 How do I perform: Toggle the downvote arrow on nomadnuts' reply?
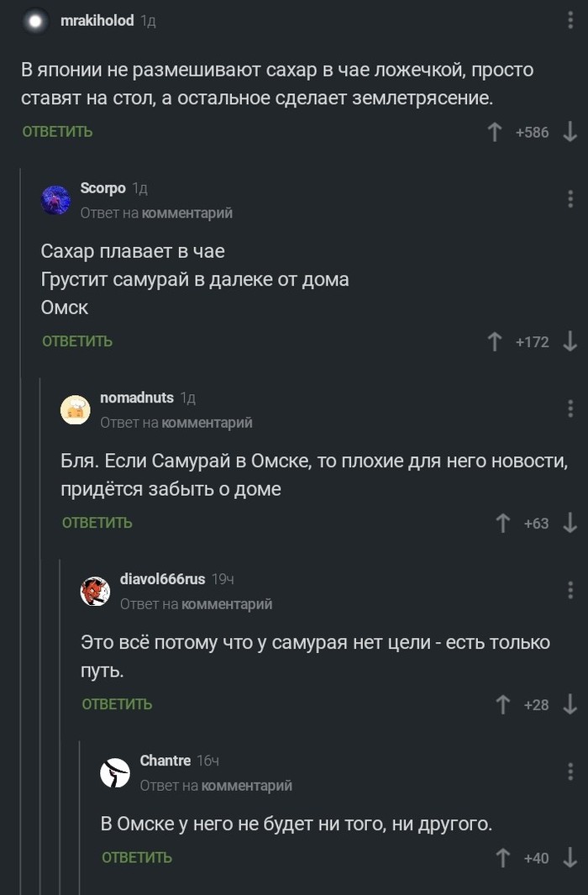pos(572,522)
